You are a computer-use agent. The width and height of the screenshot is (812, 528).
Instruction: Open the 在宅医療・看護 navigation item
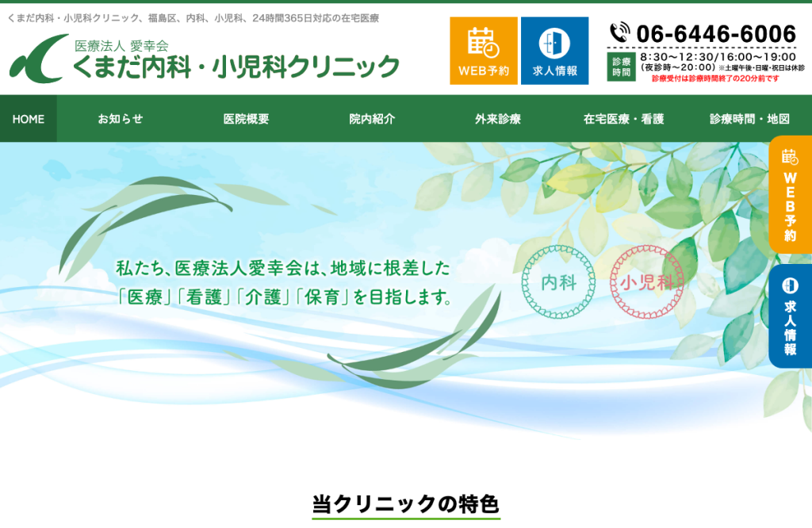[623, 119]
